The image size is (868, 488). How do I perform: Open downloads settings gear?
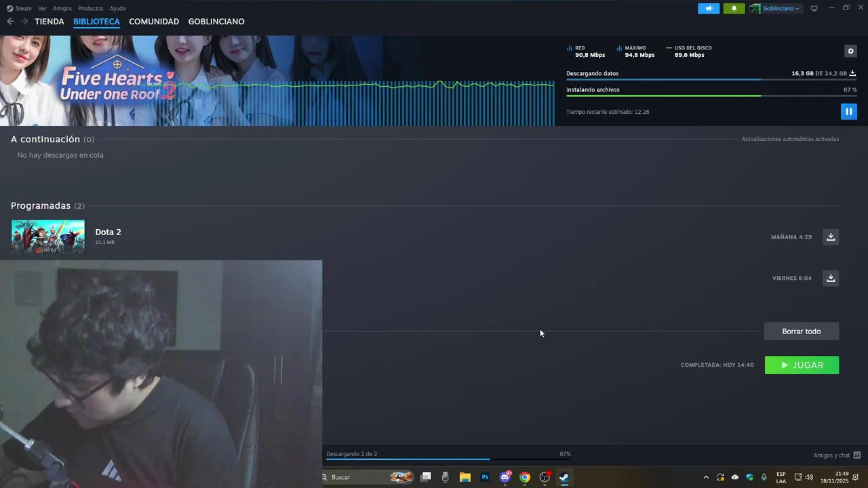(x=850, y=51)
